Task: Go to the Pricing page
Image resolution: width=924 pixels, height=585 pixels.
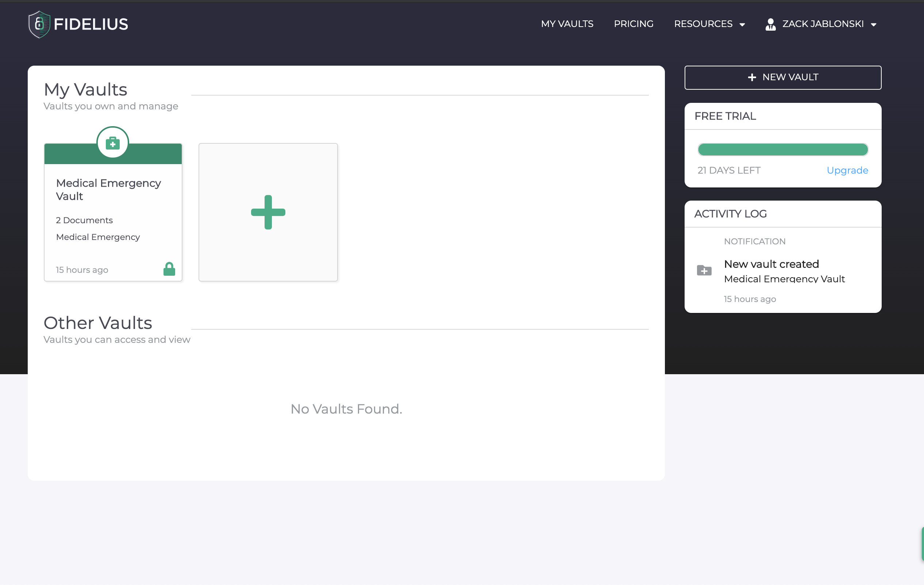Action: 633,24
